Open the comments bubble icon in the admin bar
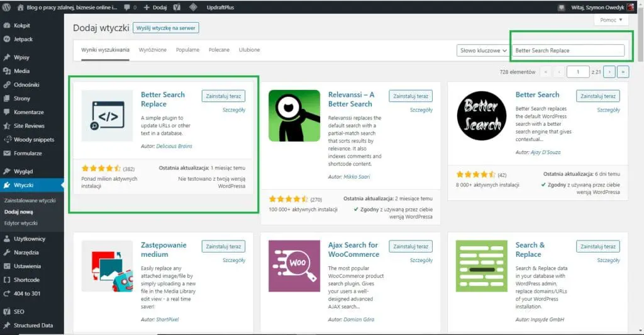 click(127, 8)
